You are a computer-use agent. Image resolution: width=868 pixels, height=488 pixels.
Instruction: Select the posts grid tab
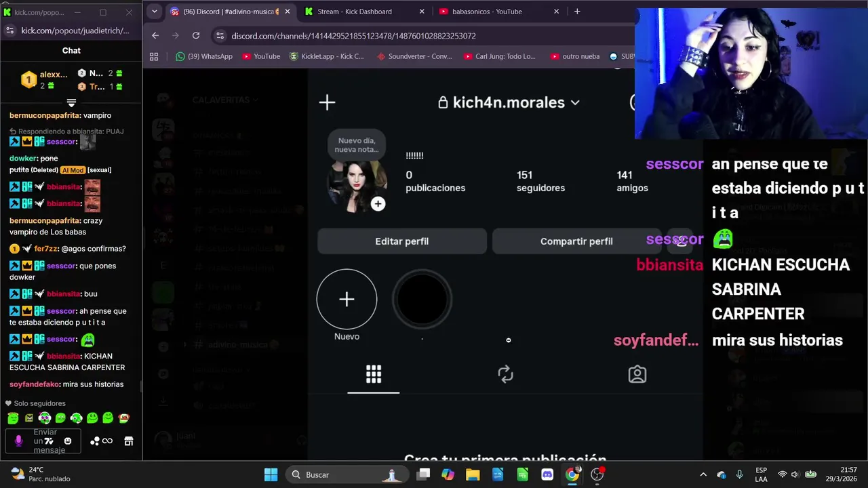374,374
